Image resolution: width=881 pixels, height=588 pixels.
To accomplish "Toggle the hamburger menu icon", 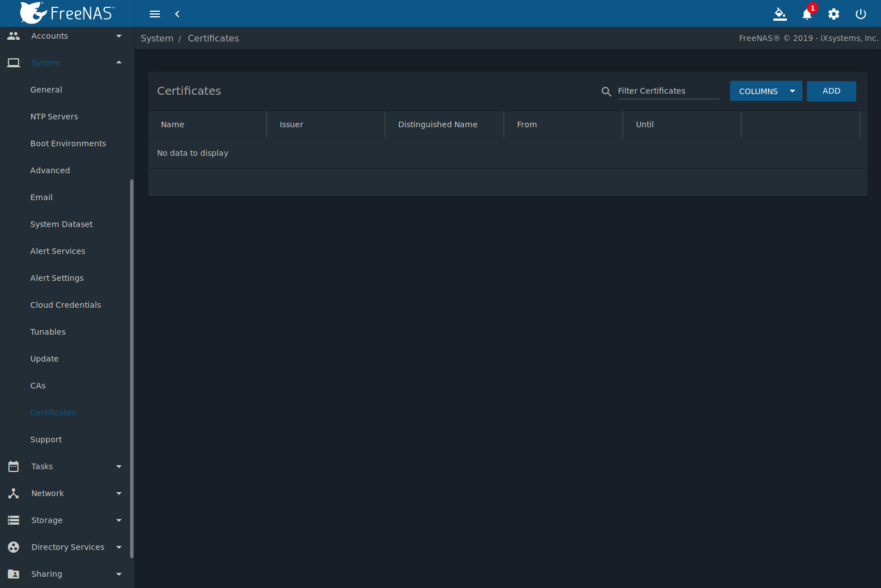I will pos(155,14).
